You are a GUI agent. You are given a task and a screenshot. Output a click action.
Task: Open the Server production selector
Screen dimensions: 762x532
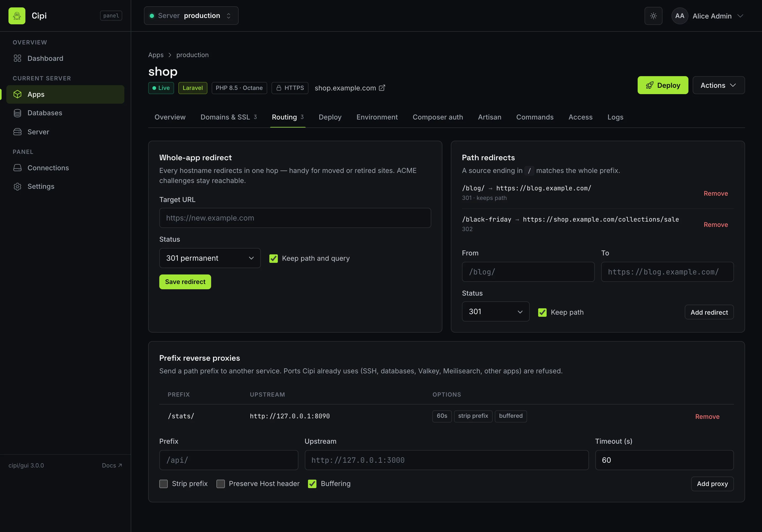191,16
